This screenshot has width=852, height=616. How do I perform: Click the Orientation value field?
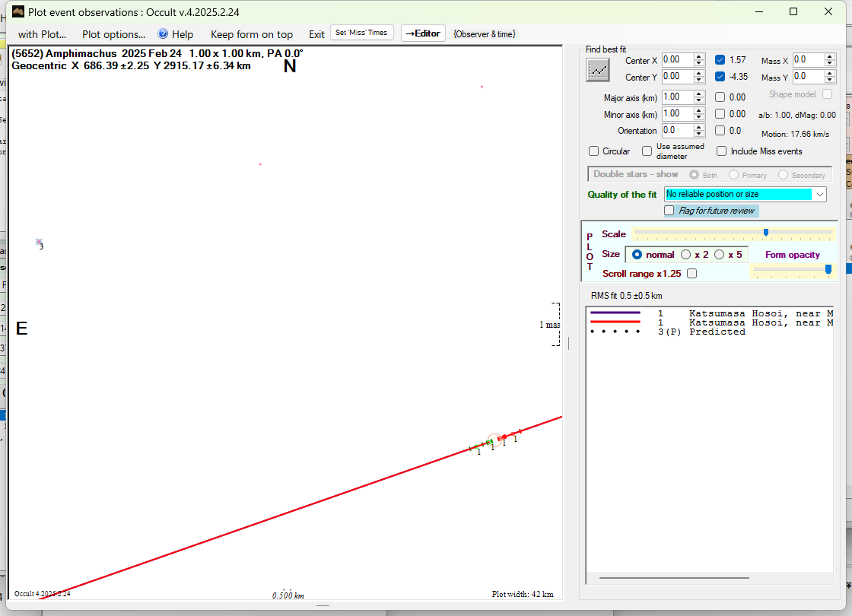[677, 131]
